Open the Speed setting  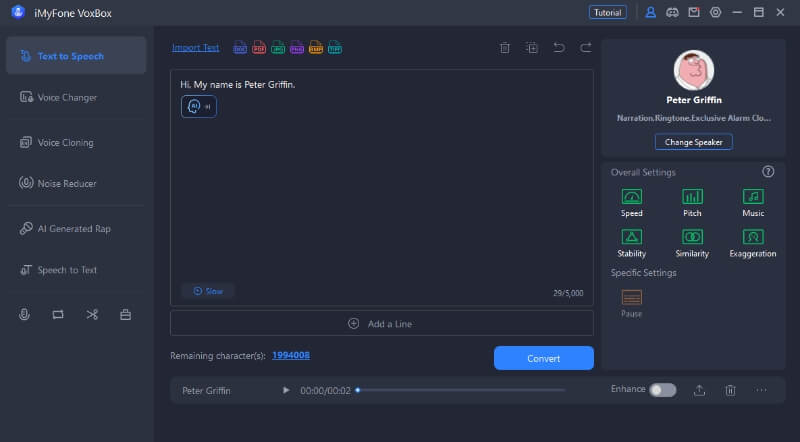pos(631,197)
